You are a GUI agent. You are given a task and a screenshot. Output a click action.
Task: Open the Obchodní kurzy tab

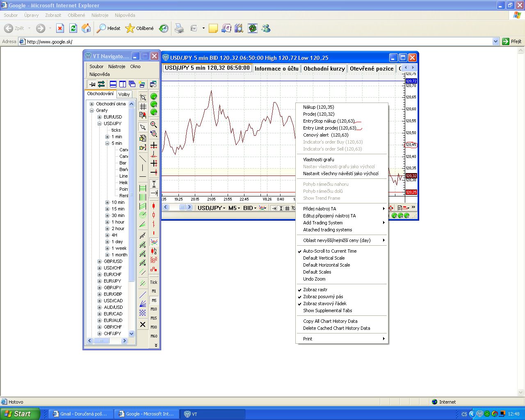click(324, 68)
